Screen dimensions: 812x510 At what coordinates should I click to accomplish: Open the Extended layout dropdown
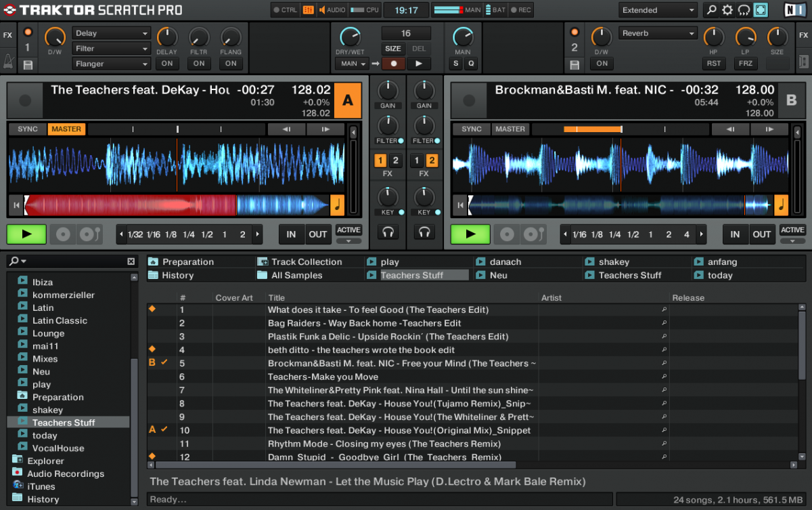(x=658, y=10)
